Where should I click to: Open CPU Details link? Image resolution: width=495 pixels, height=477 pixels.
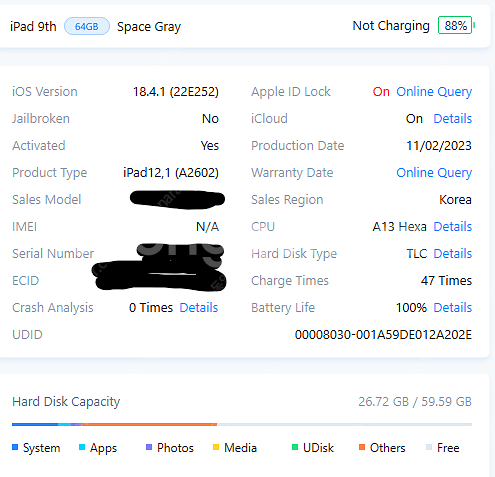click(x=453, y=227)
